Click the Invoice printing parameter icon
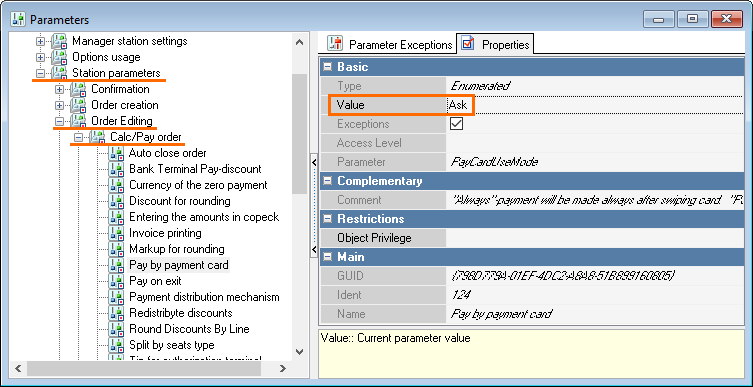The image size is (753, 387). tap(116, 233)
